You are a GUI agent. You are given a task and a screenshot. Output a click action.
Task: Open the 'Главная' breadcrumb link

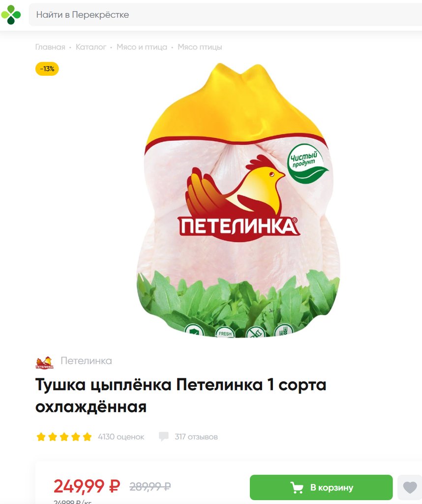[x=50, y=47]
